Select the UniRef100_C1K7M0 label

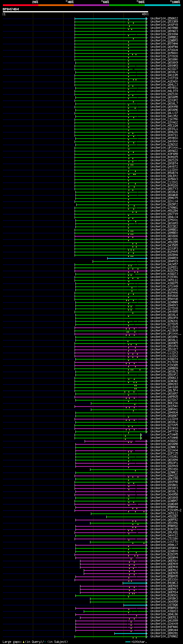click(x=164, y=119)
